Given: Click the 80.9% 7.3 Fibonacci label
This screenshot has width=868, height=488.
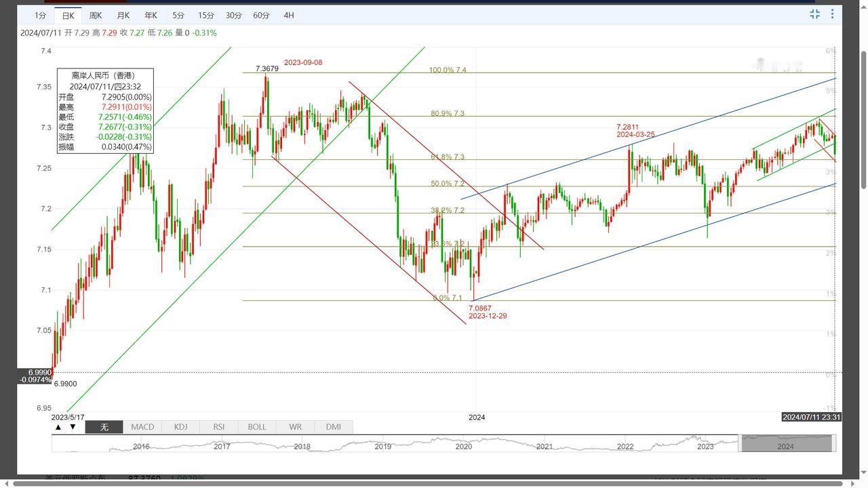Looking at the screenshot, I should coord(448,113).
